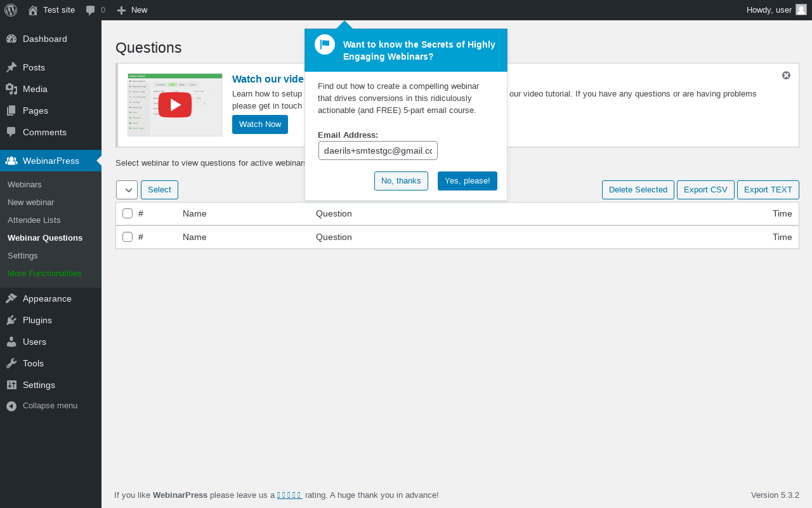Click the Comments speech bubble sidebar icon
The height and width of the screenshot is (508, 812).
[x=11, y=132]
